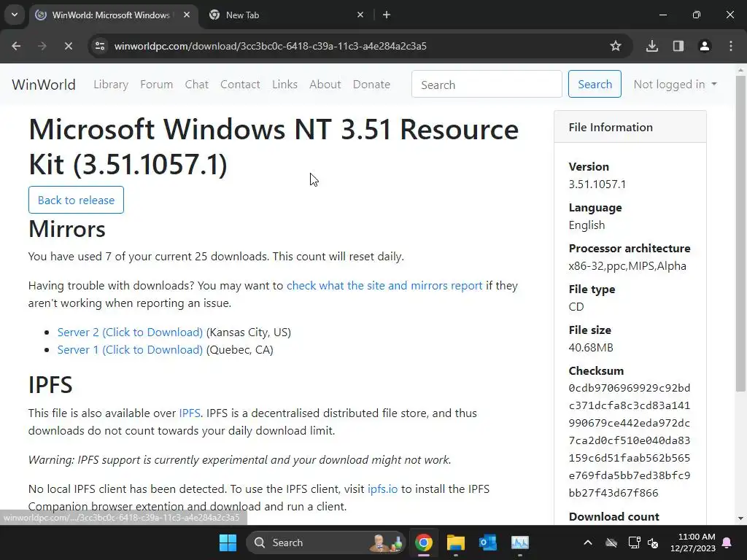This screenshot has height=560, width=747.
Task: Show hidden system tray icons chevron
Action: pos(588,542)
